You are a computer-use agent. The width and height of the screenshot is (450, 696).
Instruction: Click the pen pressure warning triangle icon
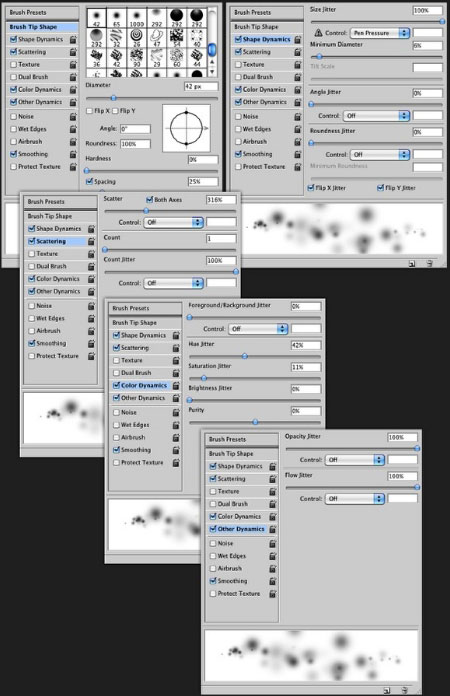318,33
